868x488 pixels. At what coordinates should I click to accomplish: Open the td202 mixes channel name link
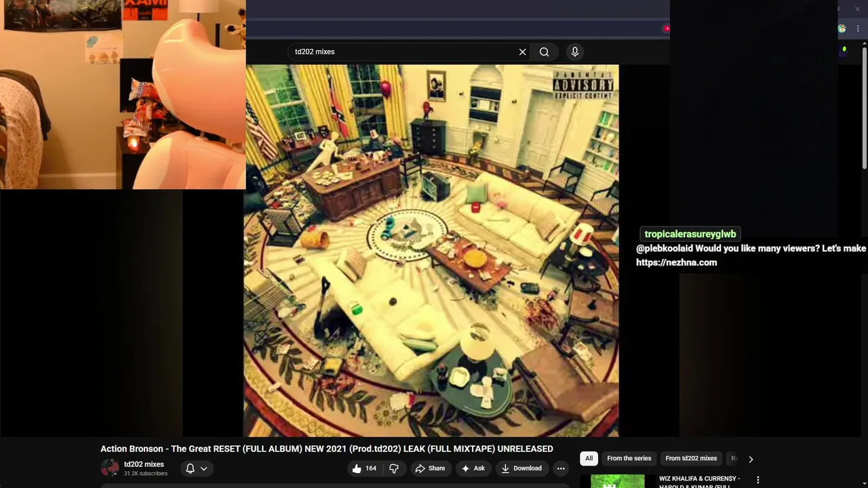click(x=144, y=464)
